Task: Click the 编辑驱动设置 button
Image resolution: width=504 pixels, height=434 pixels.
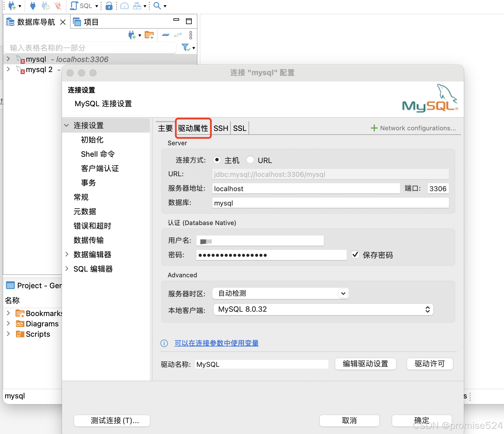Action: click(x=365, y=364)
